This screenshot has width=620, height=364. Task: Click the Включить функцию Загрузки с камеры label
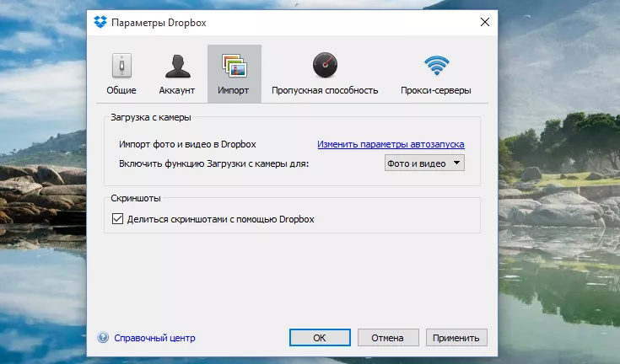pos(214,163)
